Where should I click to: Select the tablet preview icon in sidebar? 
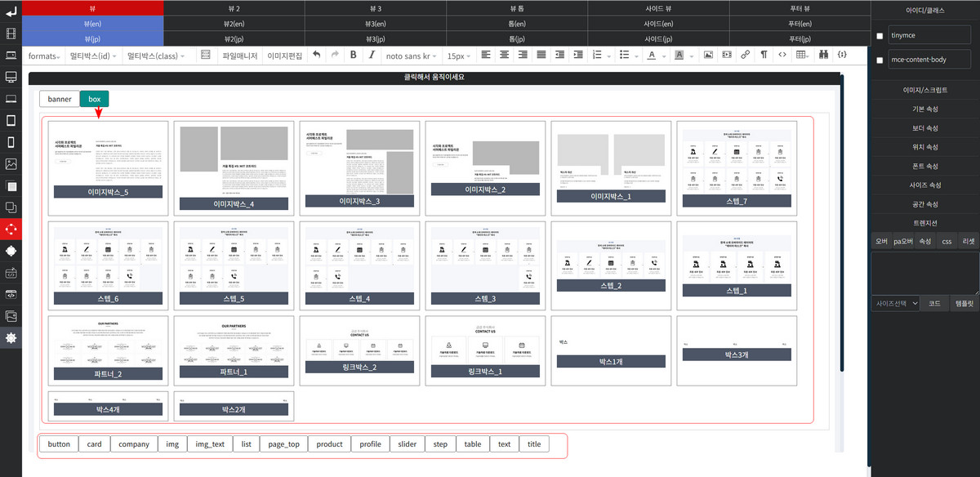tap(11, 121)
